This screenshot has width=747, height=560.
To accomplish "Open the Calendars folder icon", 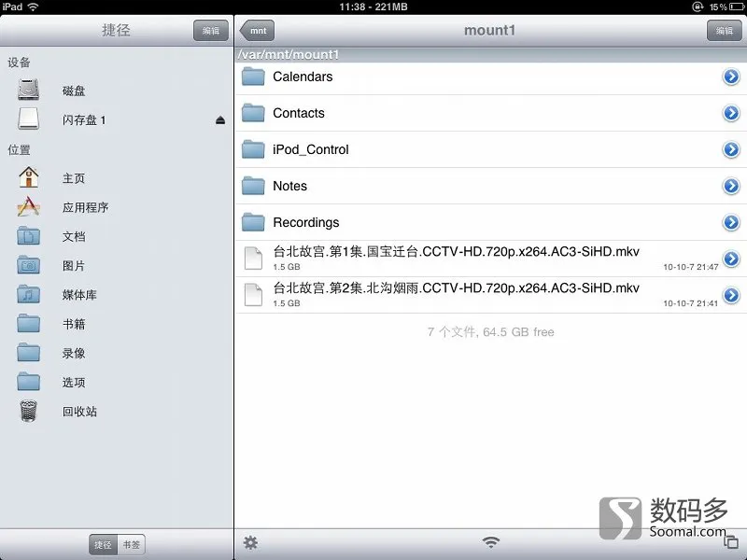I will (x=253, y=77).
